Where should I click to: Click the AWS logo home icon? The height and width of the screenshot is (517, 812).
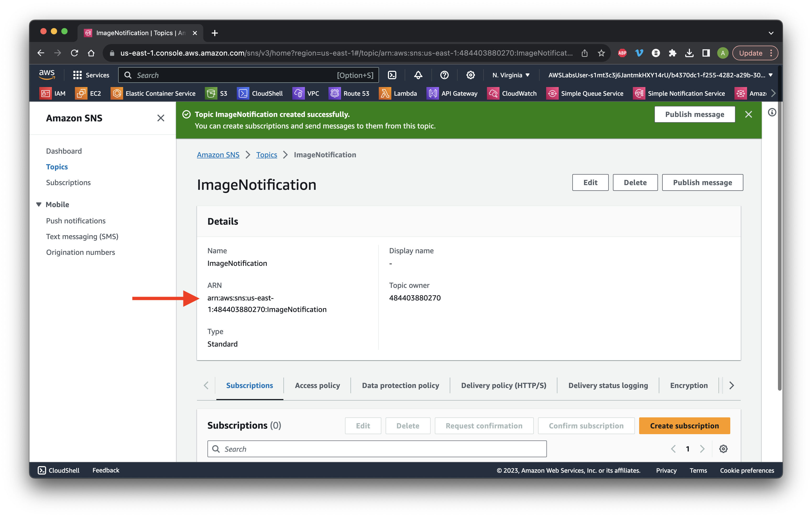[x=47, y=75]
